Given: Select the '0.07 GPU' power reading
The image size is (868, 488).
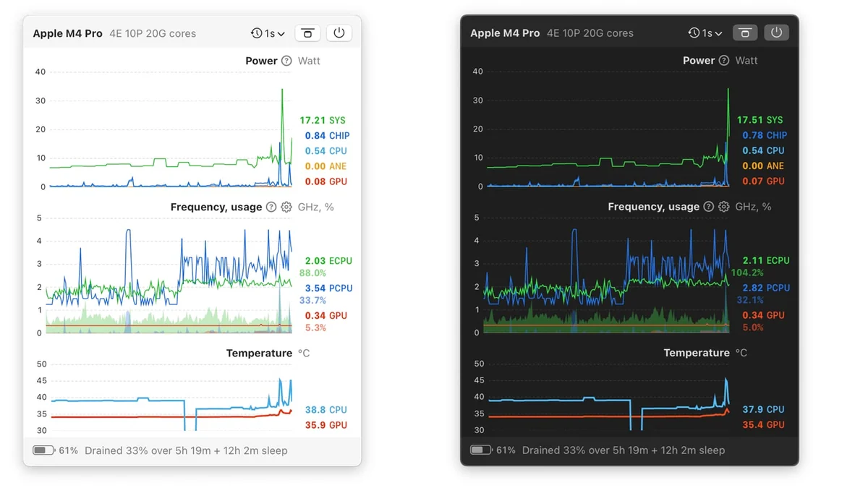Looking at the screenshot, I should click(763, 181).
